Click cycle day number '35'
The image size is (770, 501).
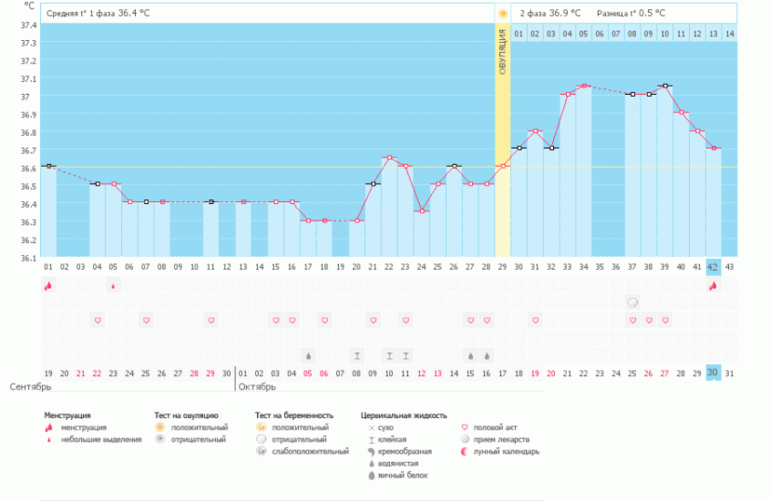pyautogui.click(x=600, y=267)
